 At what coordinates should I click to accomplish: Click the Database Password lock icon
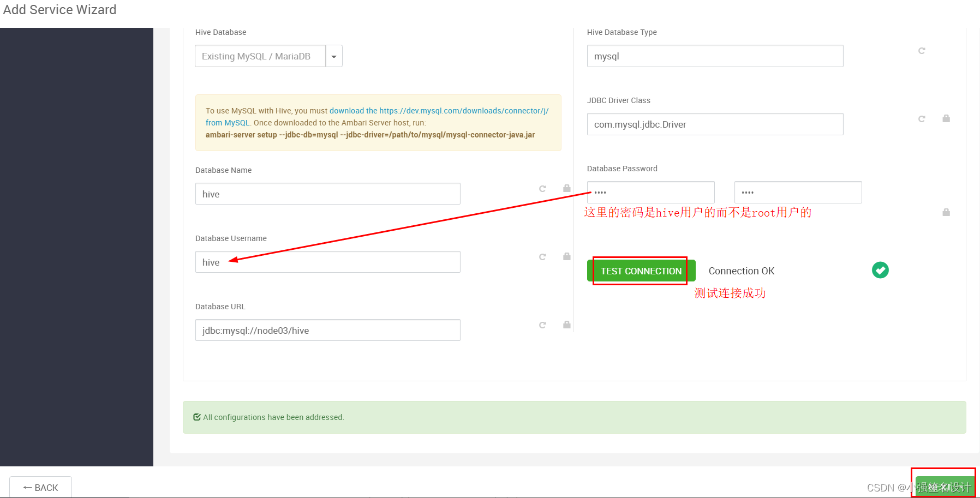pos(946,212)
